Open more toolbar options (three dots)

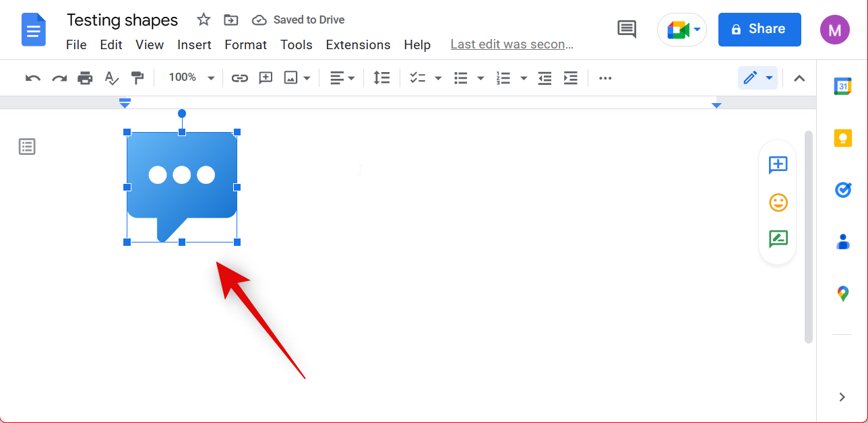point(605,78)
